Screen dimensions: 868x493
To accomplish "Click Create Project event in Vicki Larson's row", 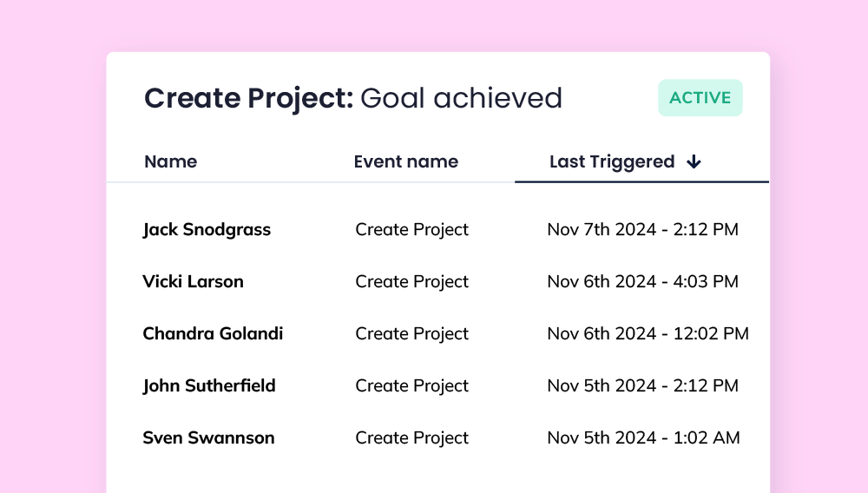I will [x=411, y=281].
